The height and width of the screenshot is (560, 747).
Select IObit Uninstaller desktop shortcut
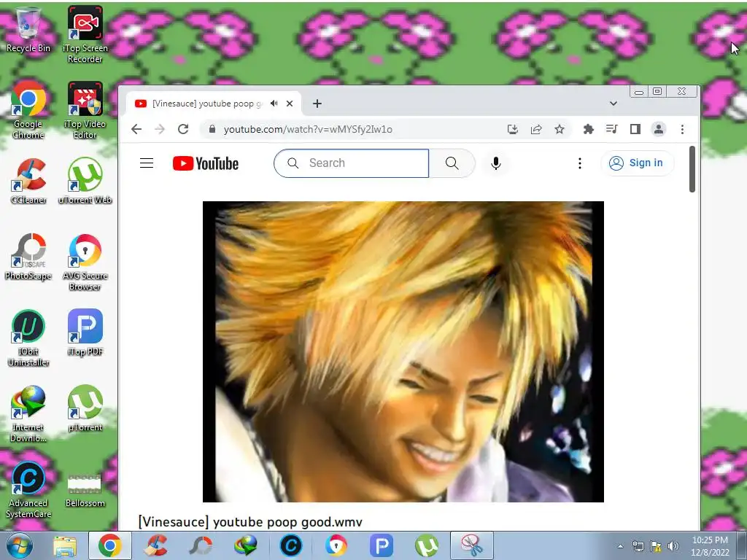click(28, 338)
